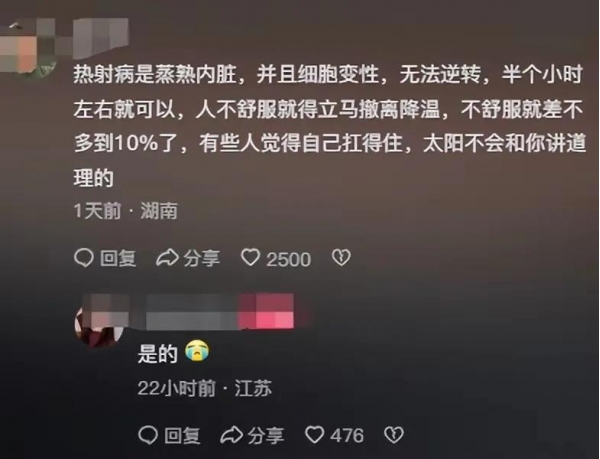
Task: Tap the reply bubble icon under the Jiangsu reply
Action: pos(148,435)
